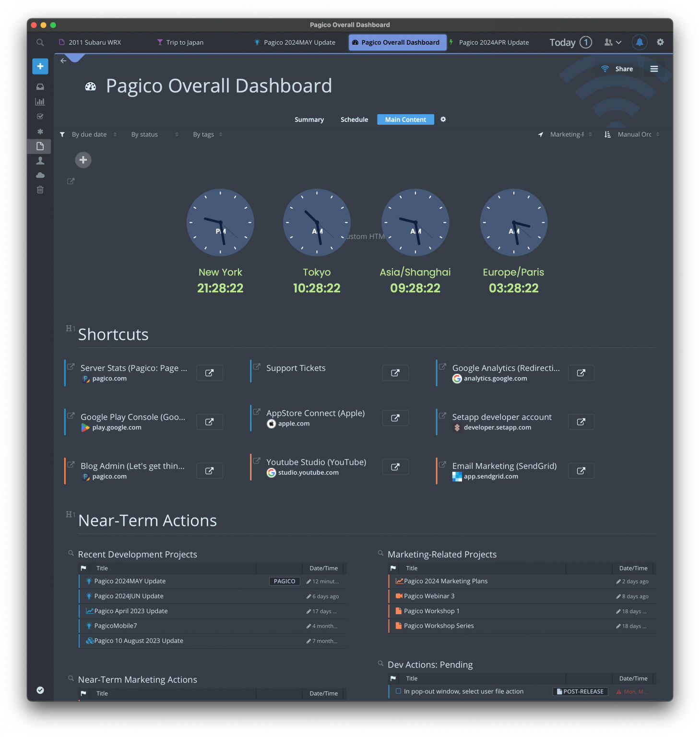Launch Google Analytics shortcut in new window

pyautogui.click(x=581, y=373)
